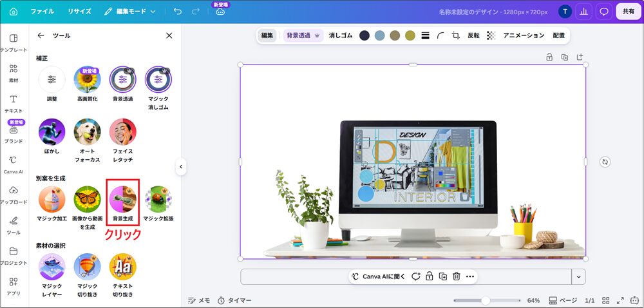Click 反転 flip option

coord(473,35)
